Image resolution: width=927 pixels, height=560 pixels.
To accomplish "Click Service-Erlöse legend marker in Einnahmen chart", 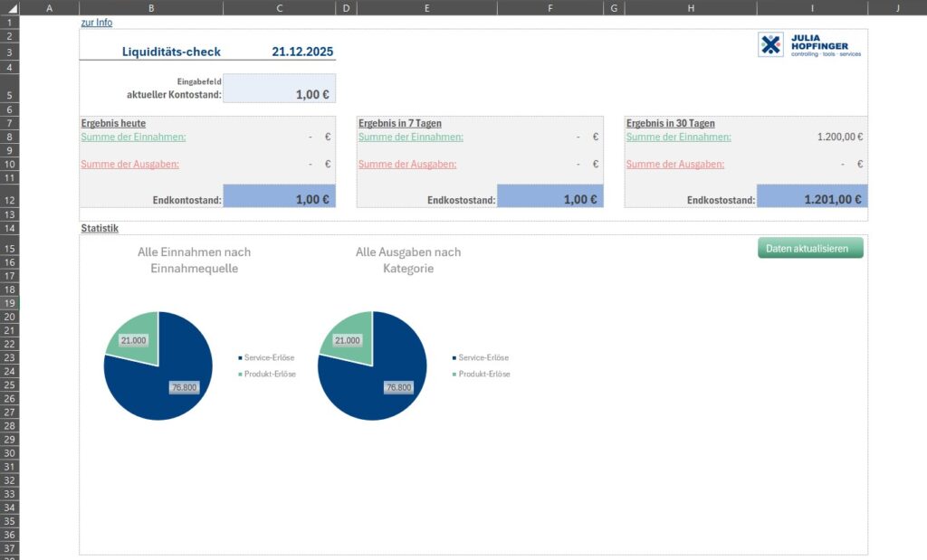I will pos(240,357).
